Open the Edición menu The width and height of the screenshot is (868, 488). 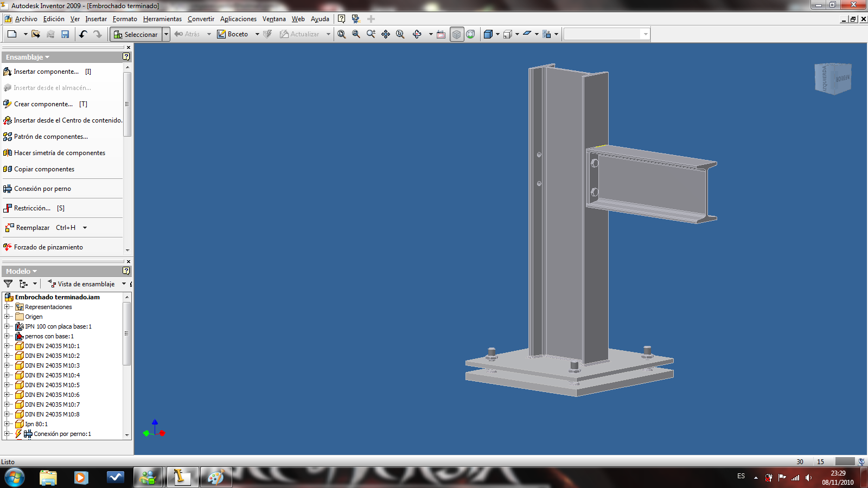(x=54, y=19)
